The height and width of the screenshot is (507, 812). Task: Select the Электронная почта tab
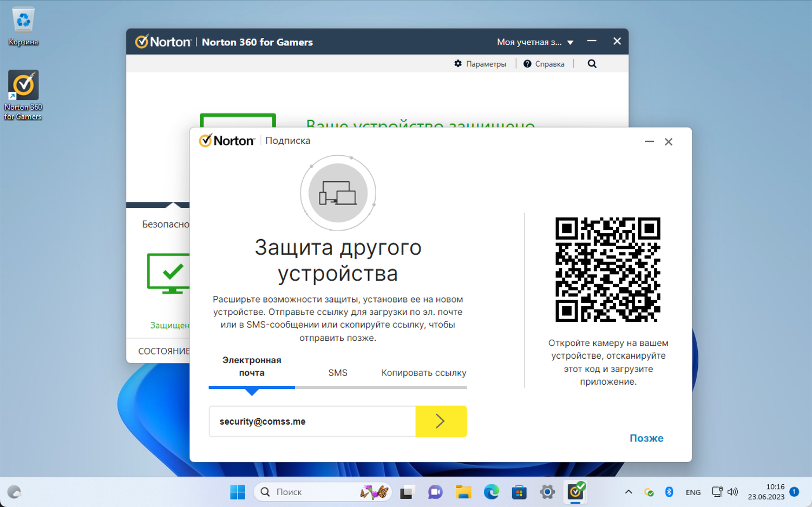252,366
